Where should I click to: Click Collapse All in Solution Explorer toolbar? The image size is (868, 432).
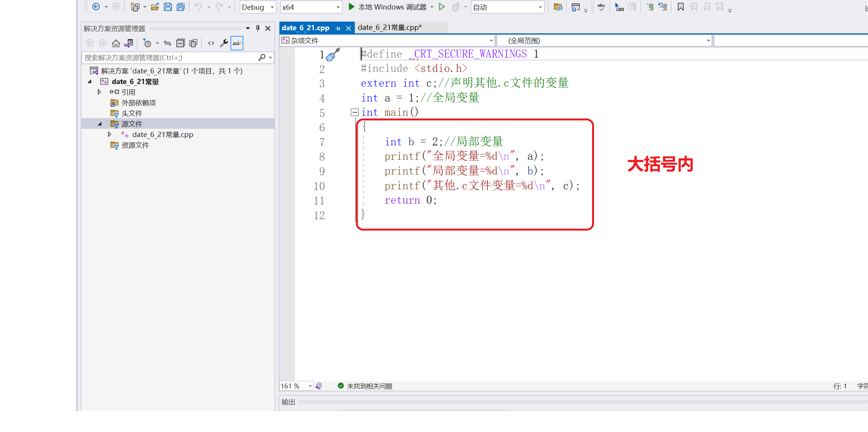[x=180, y=43]
